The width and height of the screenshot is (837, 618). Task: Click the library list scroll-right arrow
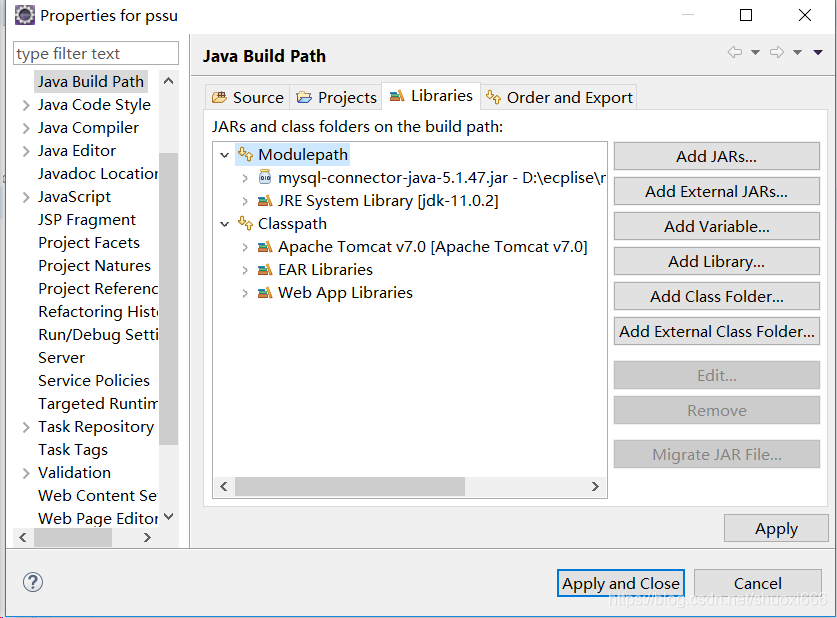tap(595, 486)
